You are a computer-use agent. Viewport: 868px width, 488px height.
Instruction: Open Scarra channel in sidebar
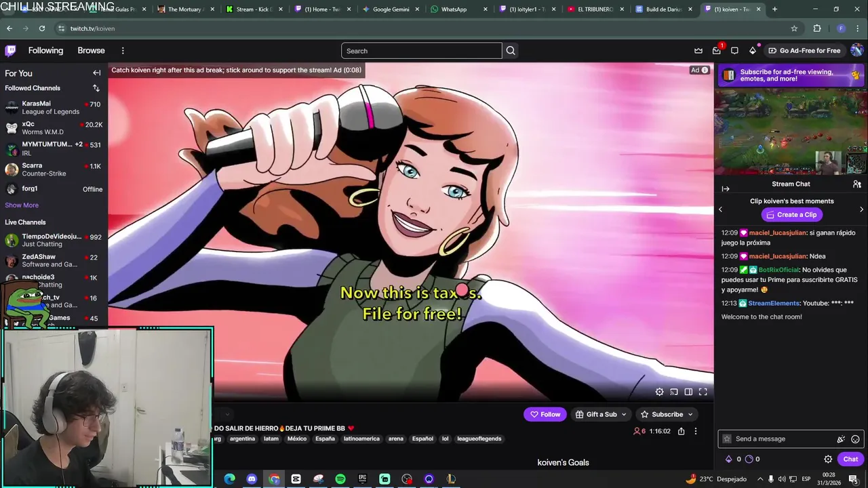[54, 169]
